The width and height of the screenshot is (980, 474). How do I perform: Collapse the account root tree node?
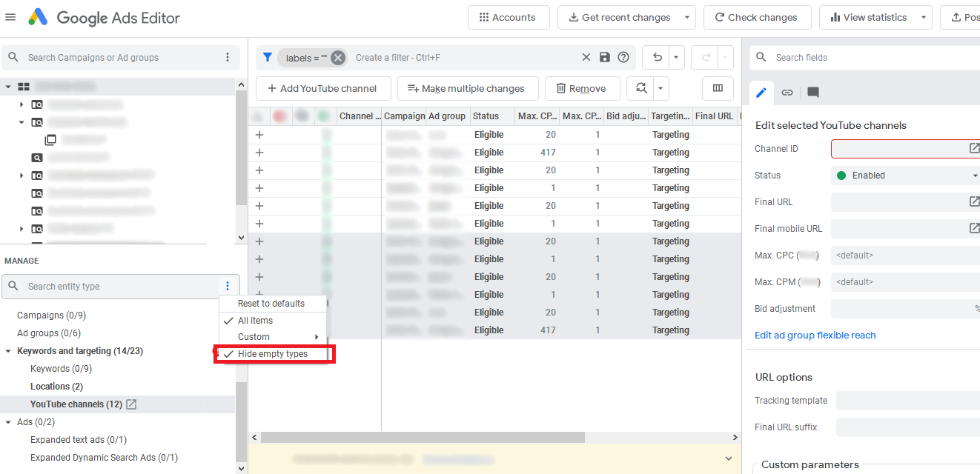(8, 87)
